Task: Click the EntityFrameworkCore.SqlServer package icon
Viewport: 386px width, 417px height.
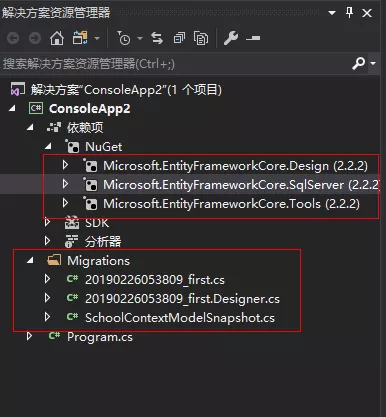Action: (x=90, y=184)
